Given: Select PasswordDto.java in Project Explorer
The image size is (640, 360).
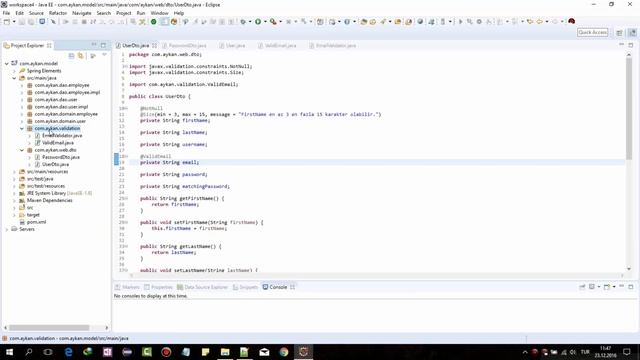Looking at the screenshot, I should point(61,157).
